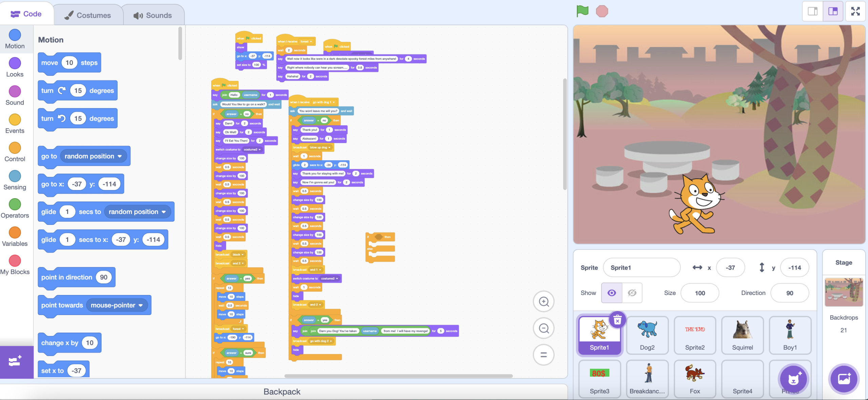Click the block palette vertical scrollbar
Image resolution: width=868 pixels, height=400 pixels.
click(180, 43)
